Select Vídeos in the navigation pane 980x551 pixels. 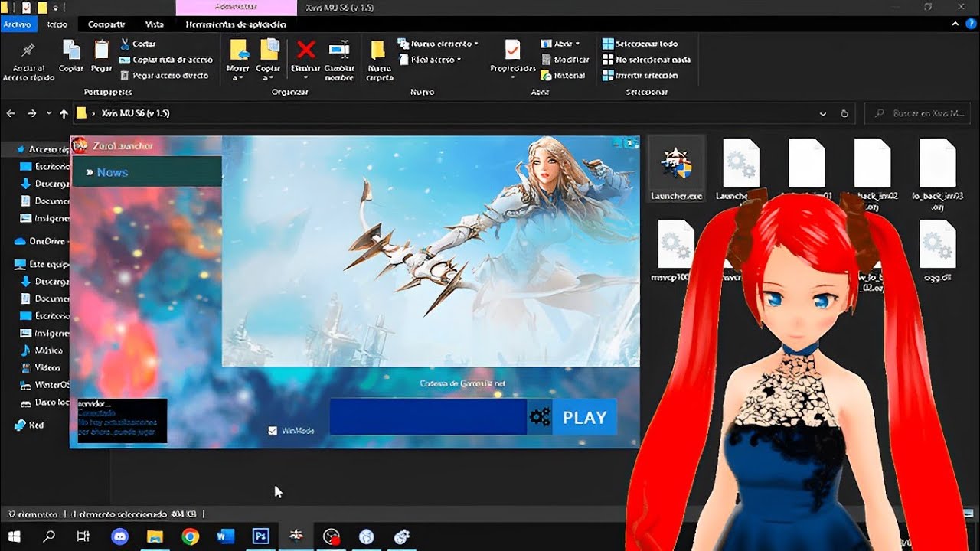pyautogui.click(x=41, y=367)
